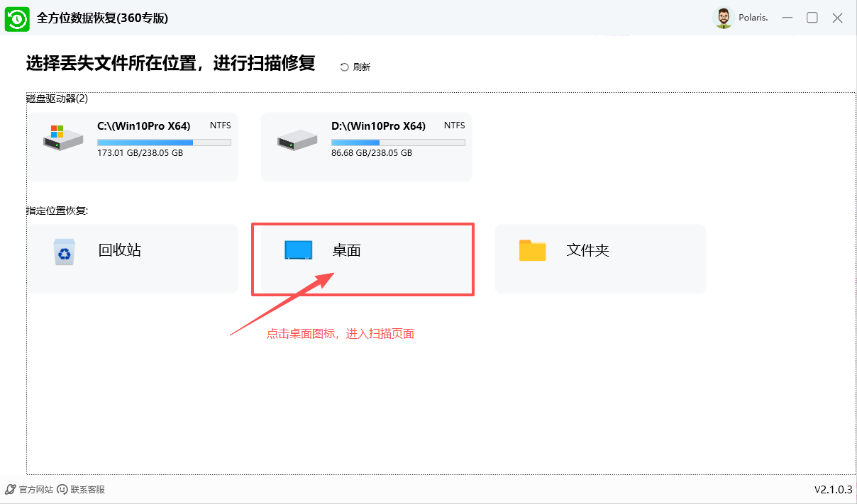857x504 pixels.
Task: Click the blue desktop monitor icon
Action: 298,250
